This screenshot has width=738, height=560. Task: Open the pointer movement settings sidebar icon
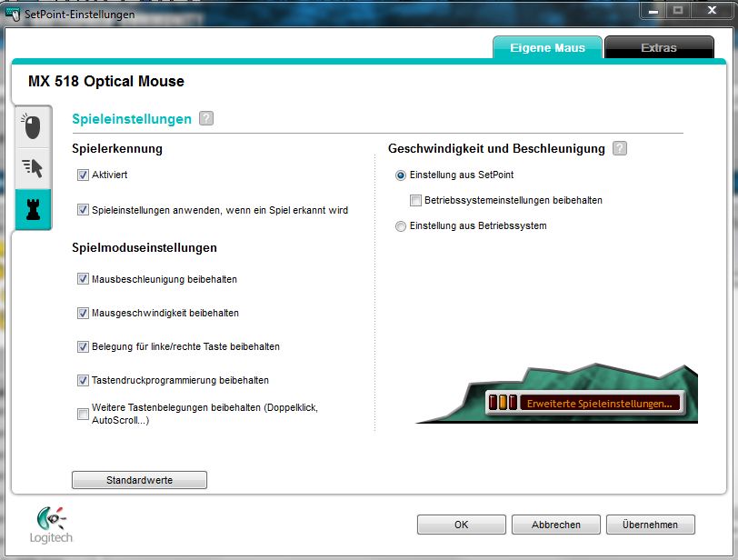33,168
